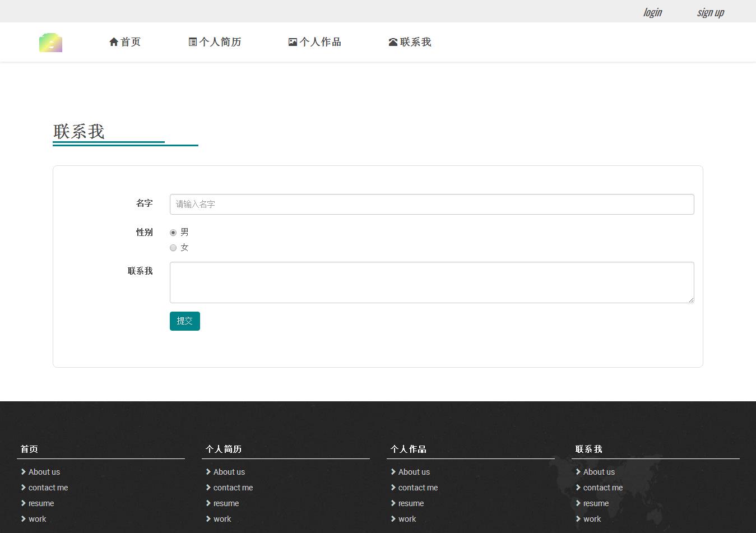
Task: Click the 性别 form label
Action: click(145, 232)
